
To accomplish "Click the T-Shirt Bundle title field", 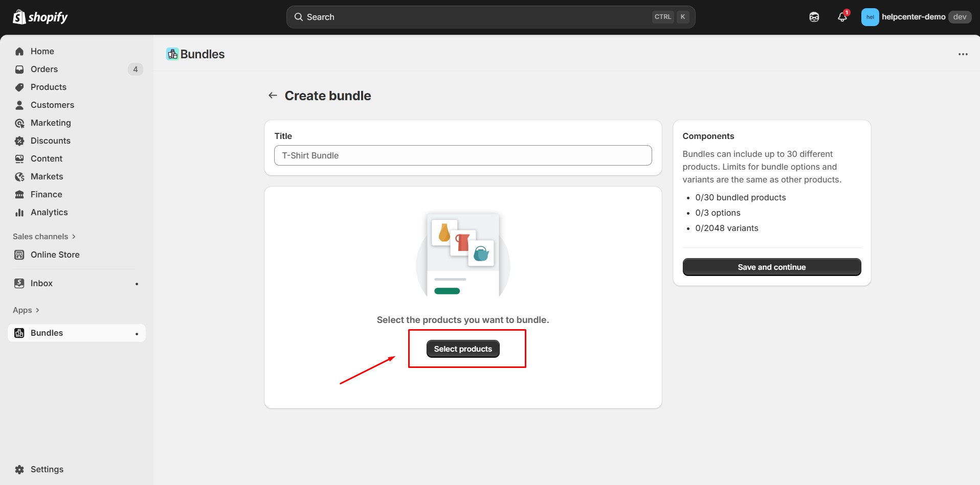I will pos(462,155).
